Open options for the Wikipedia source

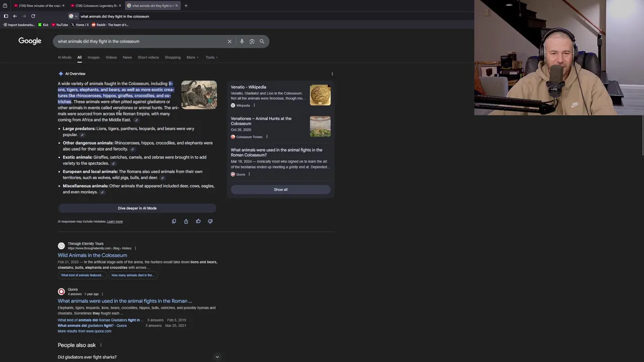(254, 106)
